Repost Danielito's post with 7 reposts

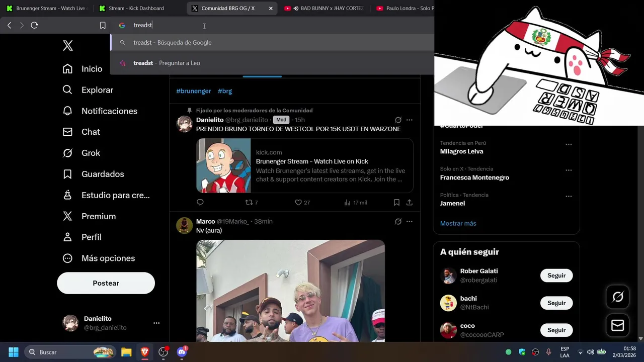coord(252,202)
